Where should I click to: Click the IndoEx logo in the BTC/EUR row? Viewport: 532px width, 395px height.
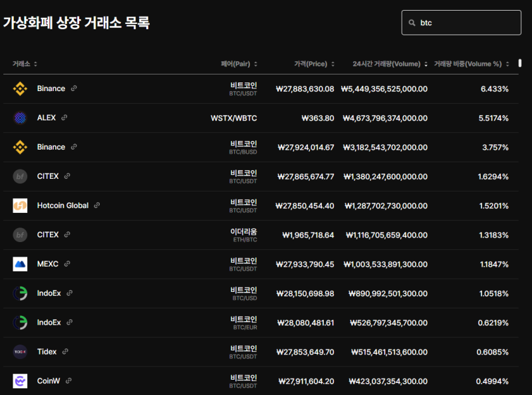coord(20,323)
